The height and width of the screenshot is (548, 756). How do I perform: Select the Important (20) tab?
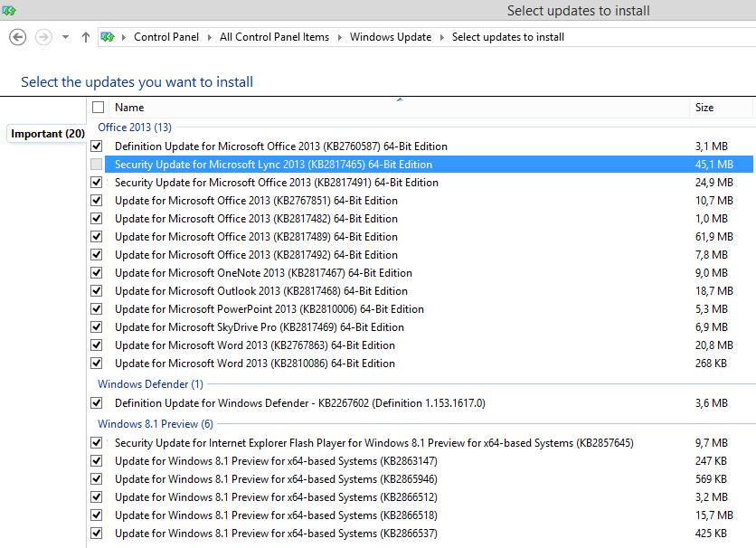click(48, 134)
